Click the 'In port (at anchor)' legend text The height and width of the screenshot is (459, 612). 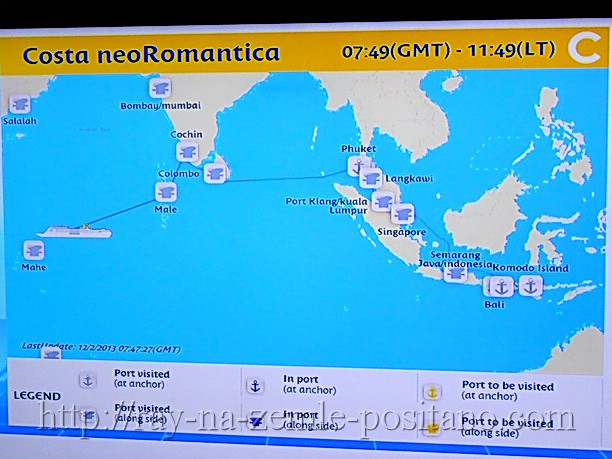pyautogui.click(x=310, y=384)
